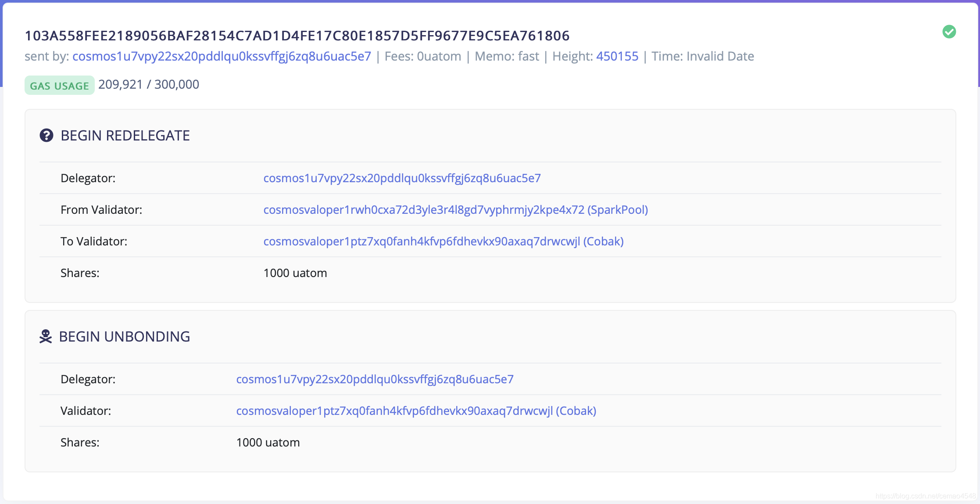The height and width of the screenshot is (504, 980).
Task: Click the Time: Invalid Date text
Action: [x=702, y=56]
